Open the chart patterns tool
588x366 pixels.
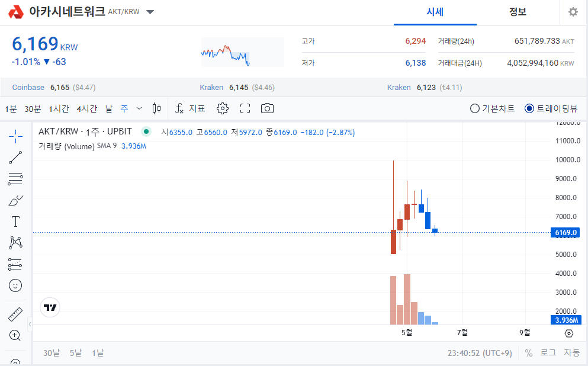click(15, 243)
